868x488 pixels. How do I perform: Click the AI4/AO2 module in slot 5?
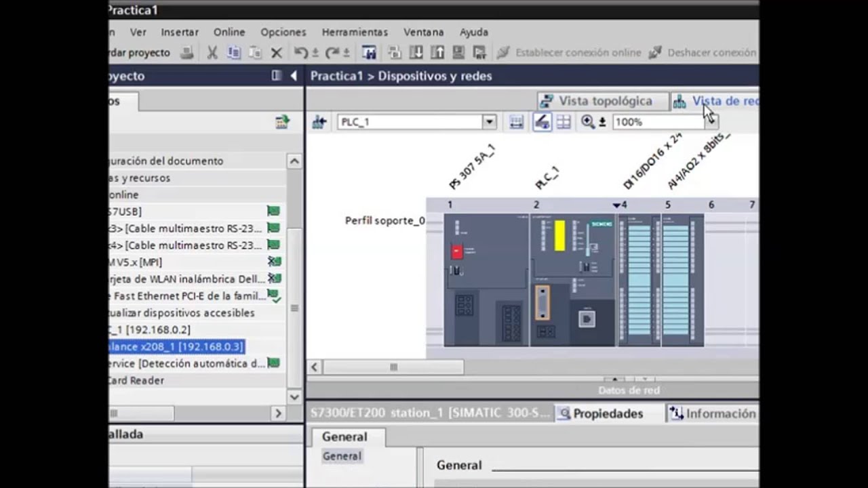683,280
